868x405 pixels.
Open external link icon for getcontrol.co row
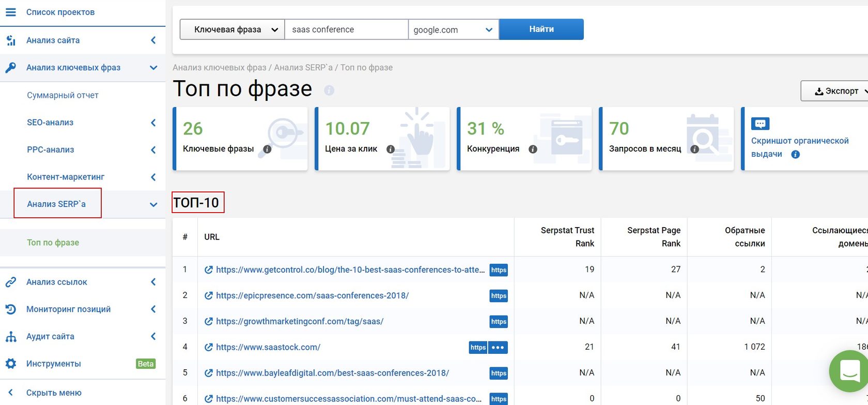tap(209, 269)
